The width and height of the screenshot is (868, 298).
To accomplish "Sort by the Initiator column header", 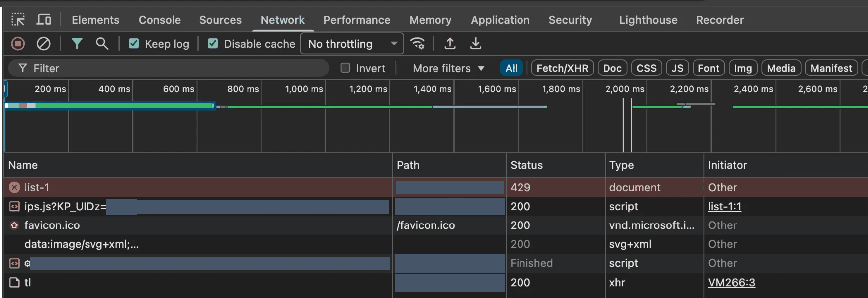I will (x=786, y=165).
